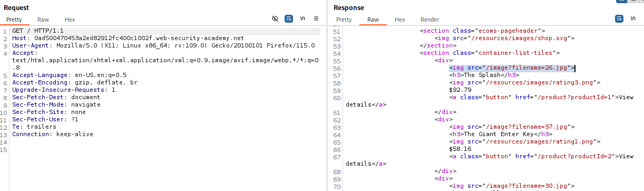This screenshot has height=191, width=644.
Task: Switch to Pretty tab in Request panel
Action: coord(15,20)
